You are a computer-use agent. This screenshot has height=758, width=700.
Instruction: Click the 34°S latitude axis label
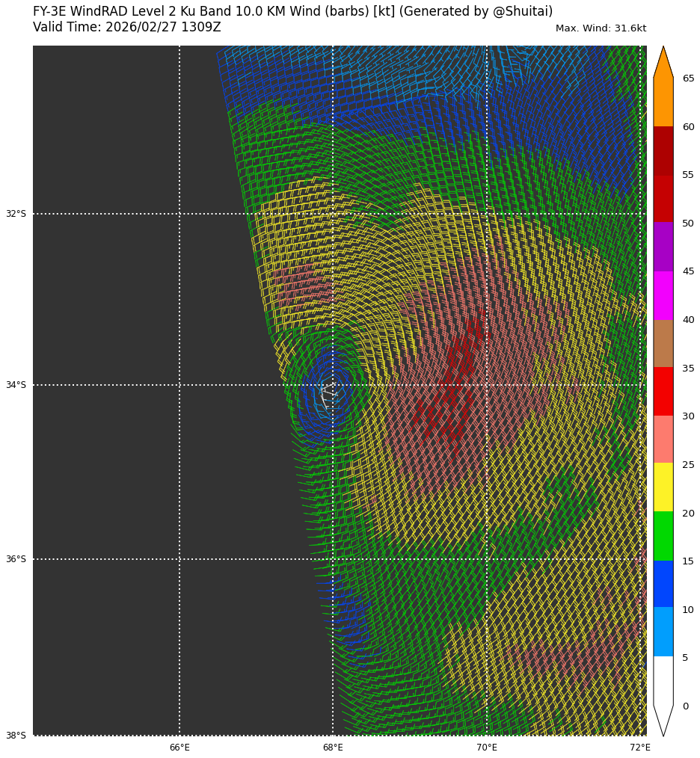pyautogui.click(x=16, y=385)
